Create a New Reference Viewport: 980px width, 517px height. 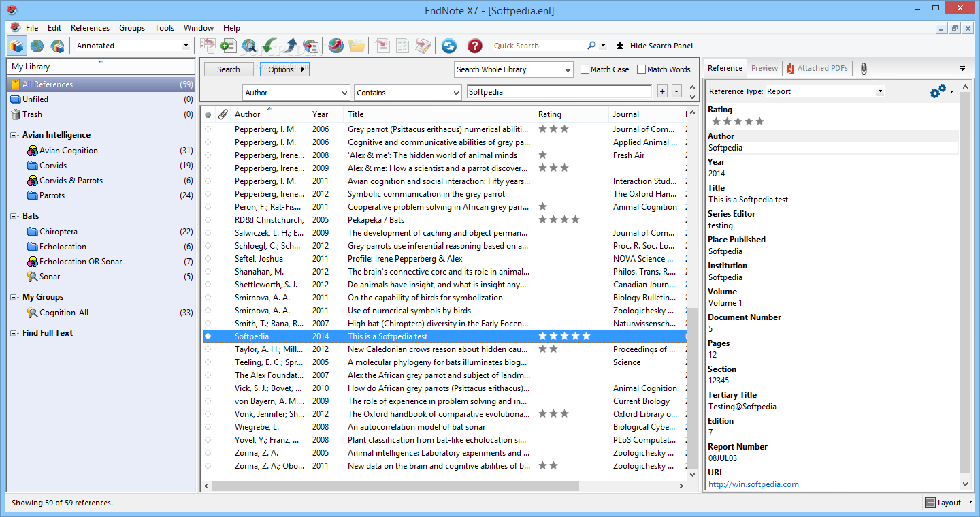tap(227, 45)
